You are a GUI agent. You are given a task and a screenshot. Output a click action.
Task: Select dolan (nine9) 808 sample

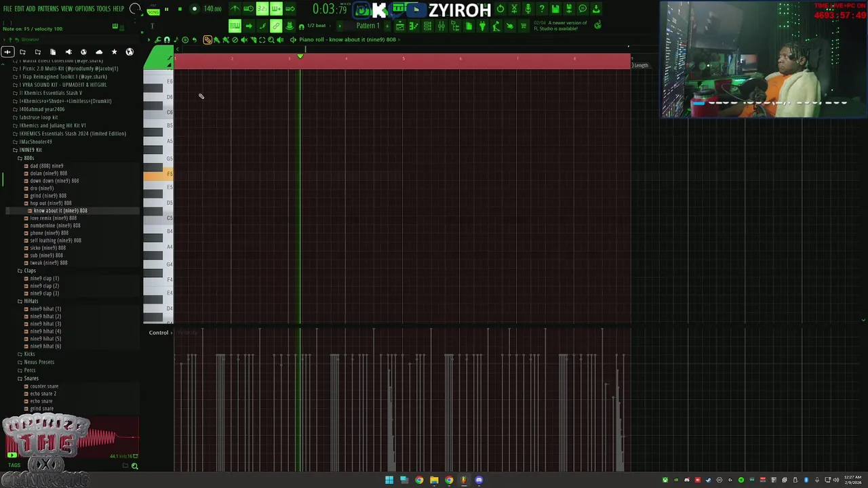pyautogui.click(x=48, y=174)
